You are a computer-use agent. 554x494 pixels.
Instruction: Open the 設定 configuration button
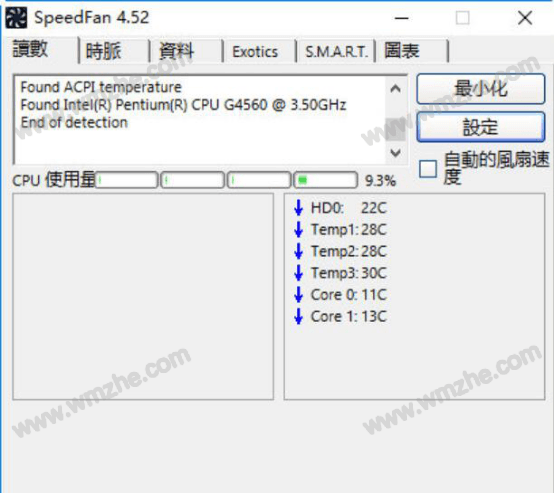481,127
